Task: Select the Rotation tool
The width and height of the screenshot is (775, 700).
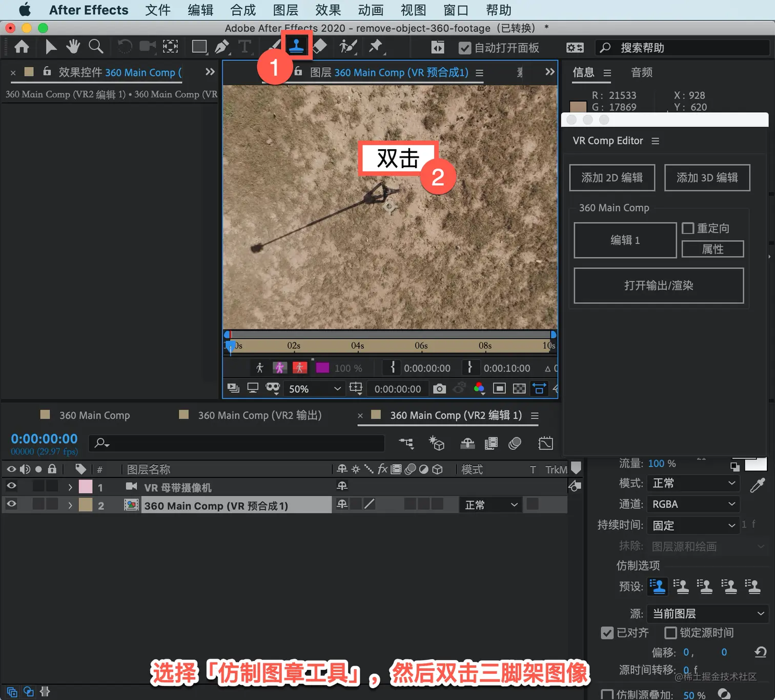Action: [x=125, y=47]
